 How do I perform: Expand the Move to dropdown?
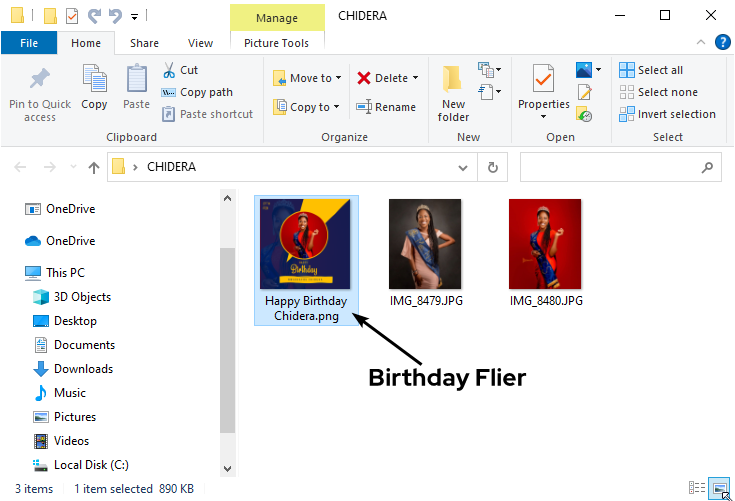pyautogui.click(x=338, y=78)
